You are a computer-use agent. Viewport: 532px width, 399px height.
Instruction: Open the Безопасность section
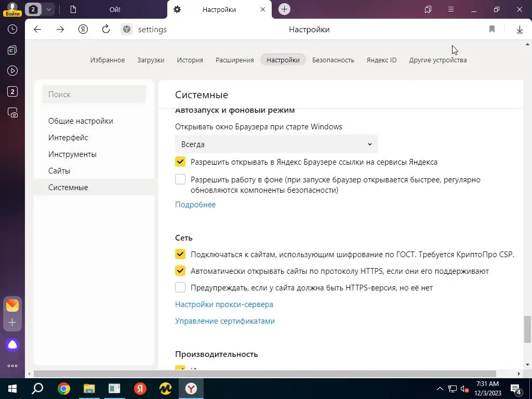pos(333,60)
